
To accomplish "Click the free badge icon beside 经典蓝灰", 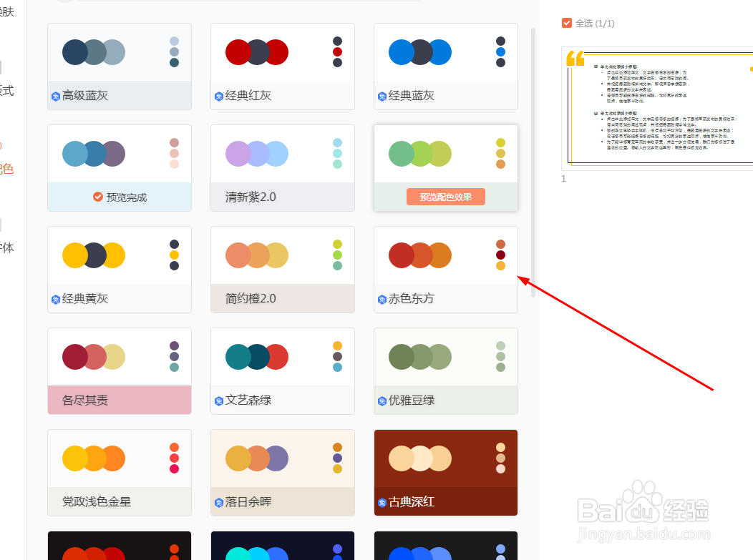I will pos(382,97).
